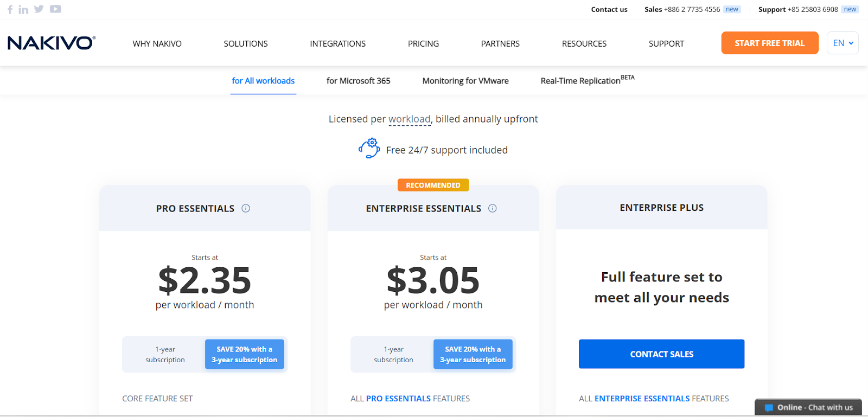
Task: Open the SUPPORT menu
Action: tap(666, 43)
